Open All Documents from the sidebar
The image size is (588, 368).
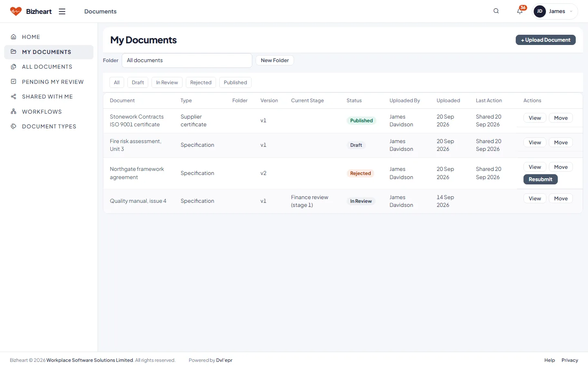(49, 67)
